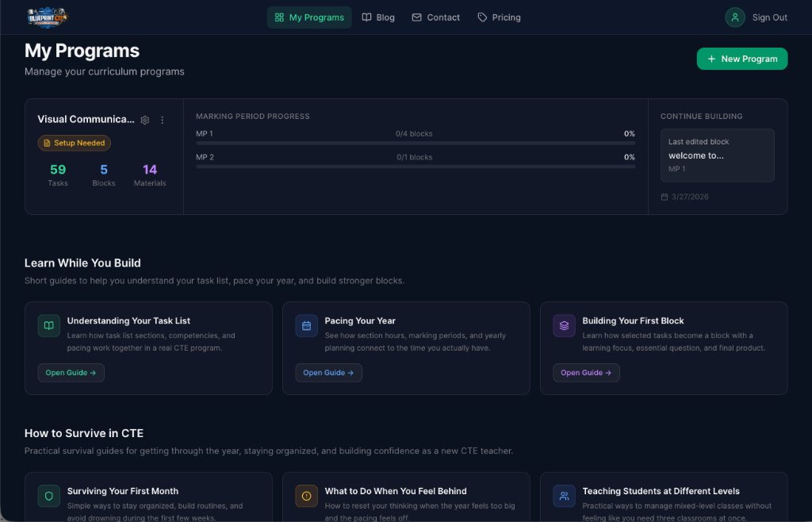This screenshot has height=522, width=812.
Task: Click the book icon on Understanding Your Task List
Action: coord(48,326)
